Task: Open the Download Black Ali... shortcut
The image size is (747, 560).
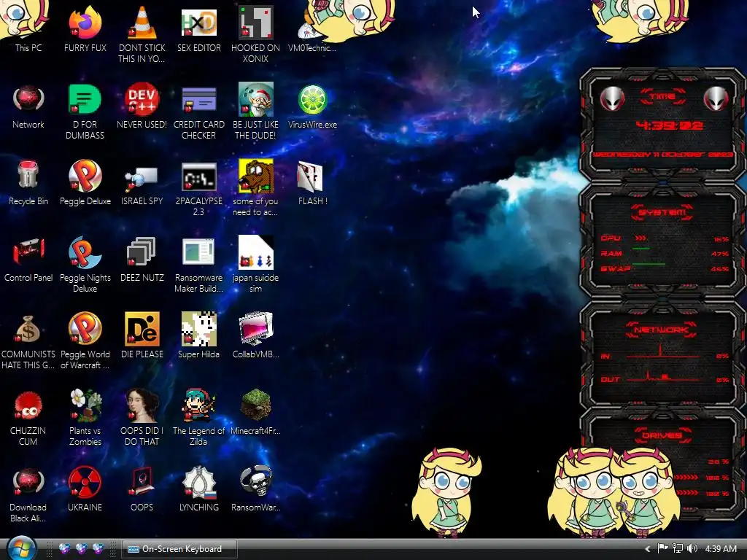Action: [28, 494]
